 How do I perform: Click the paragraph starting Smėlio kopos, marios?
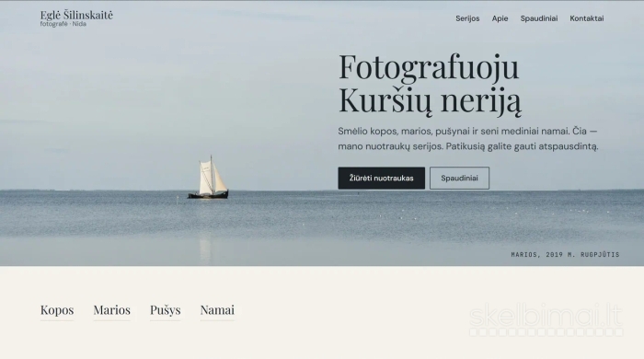coord(468,139)
